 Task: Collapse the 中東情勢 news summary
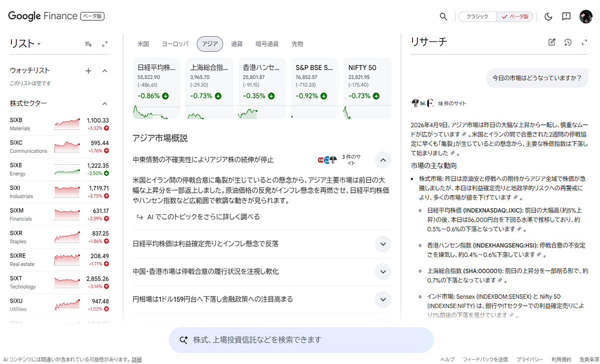coord(382,160)
